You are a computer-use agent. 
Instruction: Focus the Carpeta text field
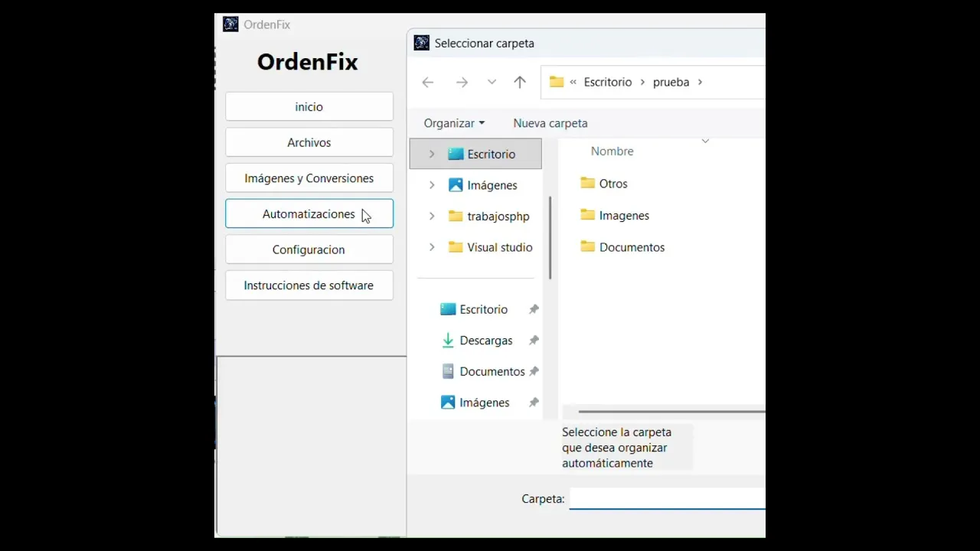(668, 499)
